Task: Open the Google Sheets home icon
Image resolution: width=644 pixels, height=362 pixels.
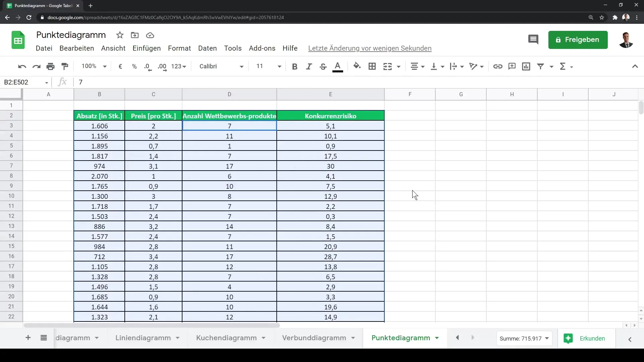Action: [18, 40]
